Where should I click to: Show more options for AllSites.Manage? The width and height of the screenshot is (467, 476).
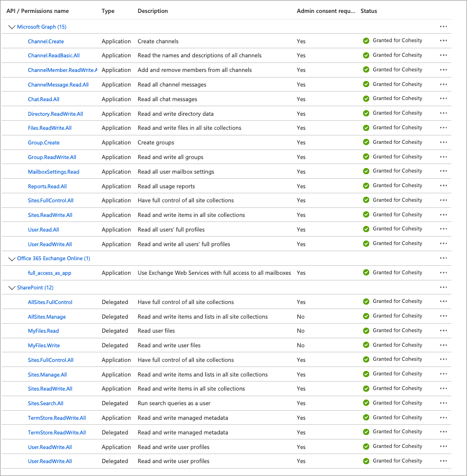point(443,316)
